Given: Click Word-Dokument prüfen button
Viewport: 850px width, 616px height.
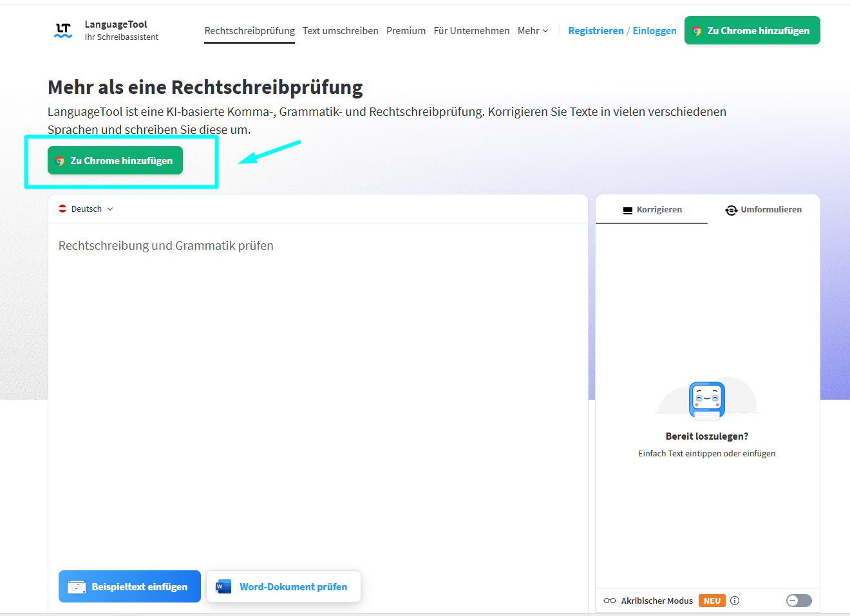Looking at the screenshot, I should [283, 586].
